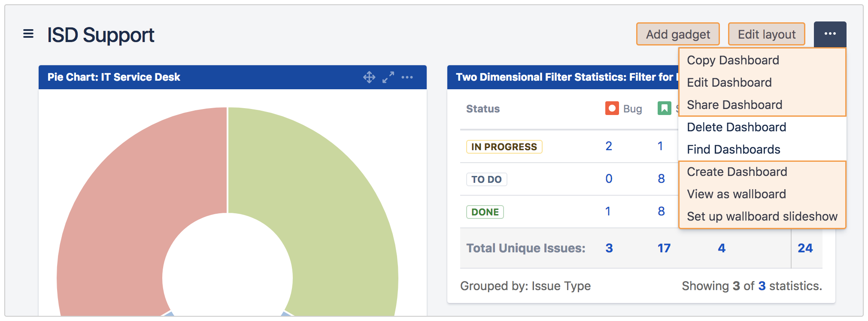Viewport: 868px width, 321px height.
Task: Click the IN PROGRESS status label
Action: tap(504, 147)
